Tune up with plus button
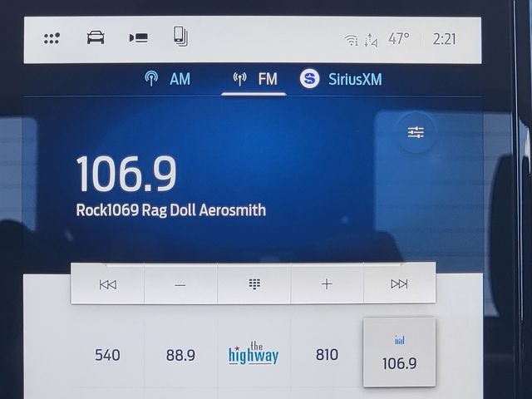 (x=327, y=284)
